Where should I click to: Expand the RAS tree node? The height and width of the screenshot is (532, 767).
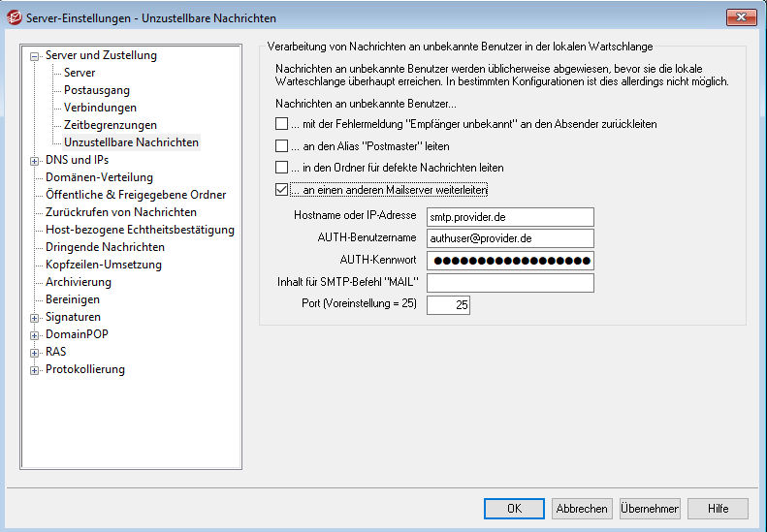(35, 352)
